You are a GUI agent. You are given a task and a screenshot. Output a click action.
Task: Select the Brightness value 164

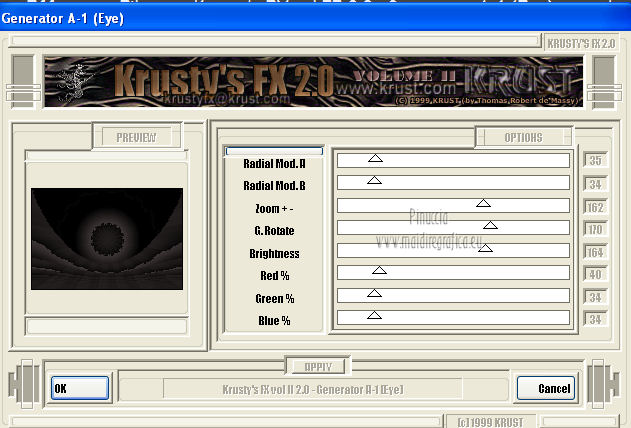coord(595,252)
